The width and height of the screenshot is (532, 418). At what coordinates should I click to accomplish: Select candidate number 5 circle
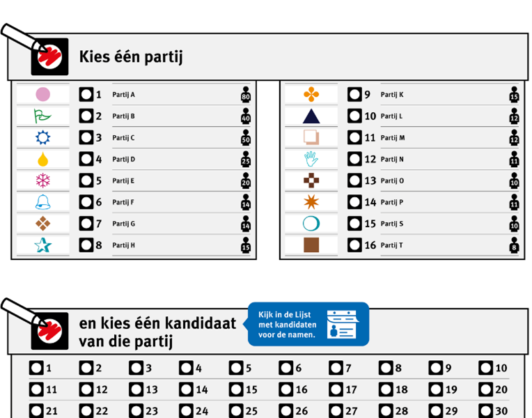(x=235, y=369)
